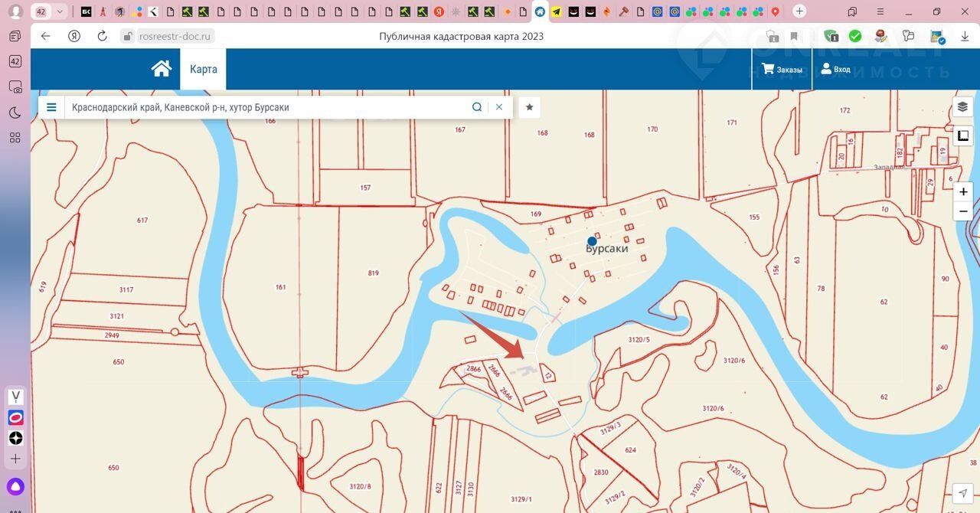Click the home icon in site header
980x513 pixels.
coord(161,69)
